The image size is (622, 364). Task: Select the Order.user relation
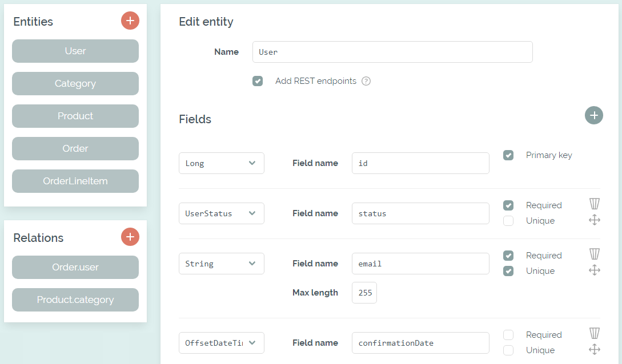point(75,267)
